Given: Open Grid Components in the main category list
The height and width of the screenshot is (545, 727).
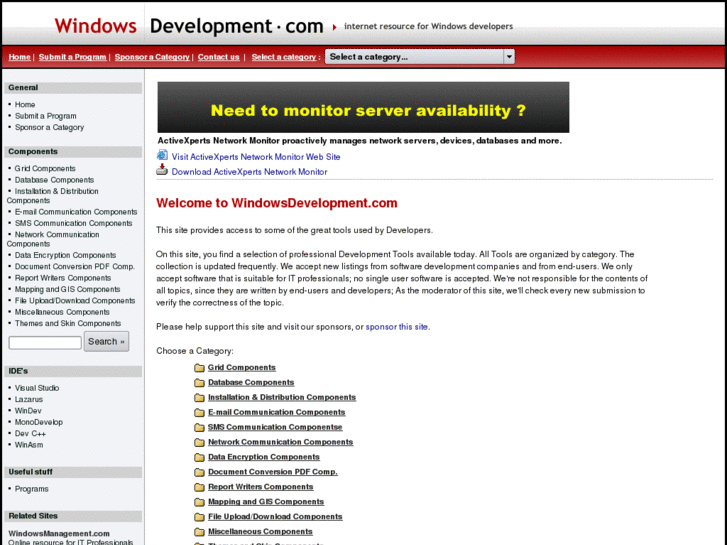Looking at the screenshot, I should (242, 367).
